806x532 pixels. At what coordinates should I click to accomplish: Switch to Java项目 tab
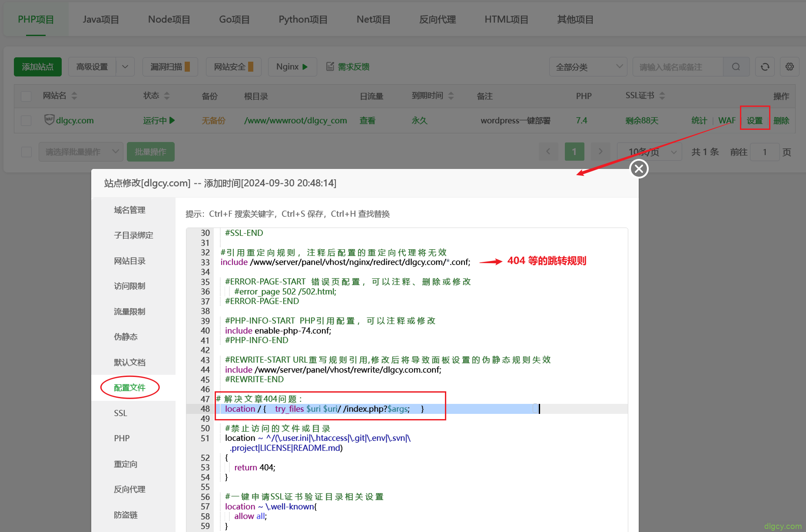101,20
